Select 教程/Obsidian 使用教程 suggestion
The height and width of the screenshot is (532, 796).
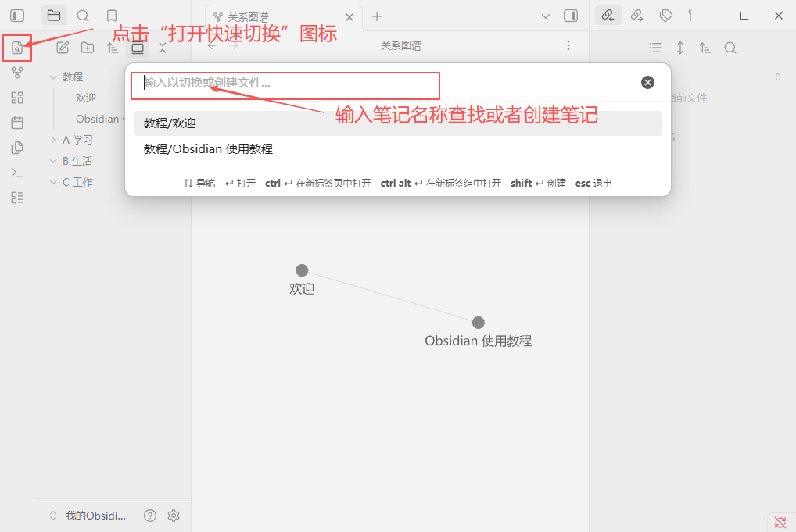pyautogui.click(x=397, y=149)
